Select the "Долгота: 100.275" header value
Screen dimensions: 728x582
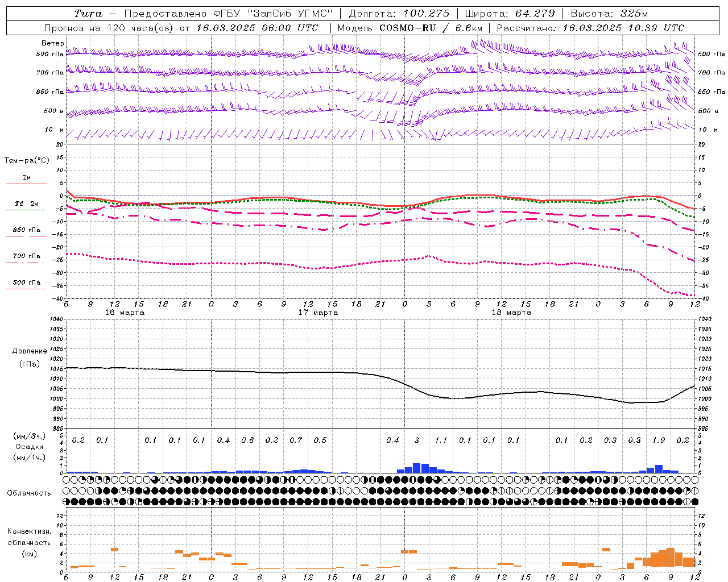[x=399, y=13]
